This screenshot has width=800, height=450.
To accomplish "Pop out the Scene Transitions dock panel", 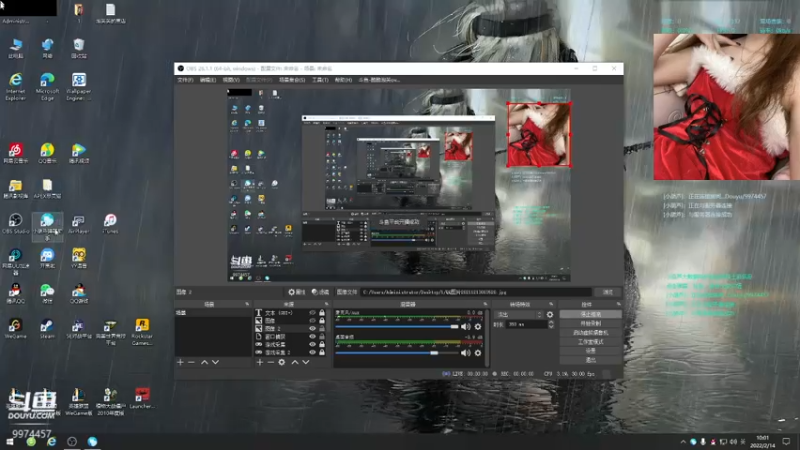I will point(551,305).
